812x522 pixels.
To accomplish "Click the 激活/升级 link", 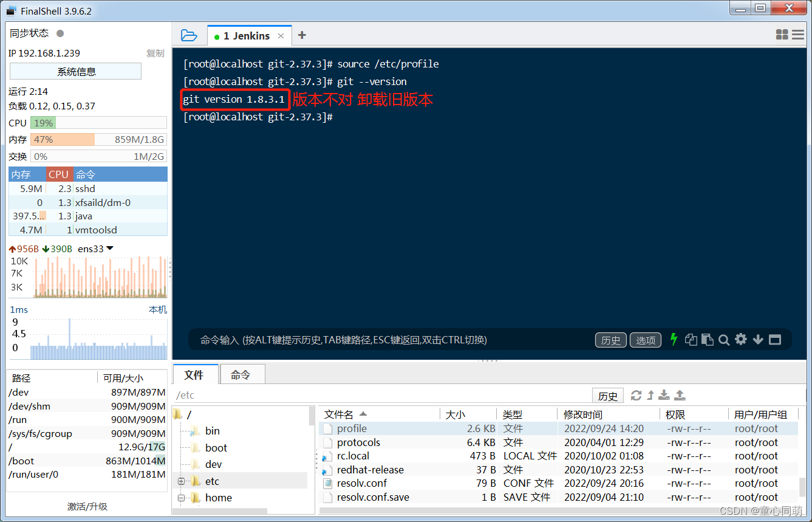I will pyautogui.click(x=87, y=506).
